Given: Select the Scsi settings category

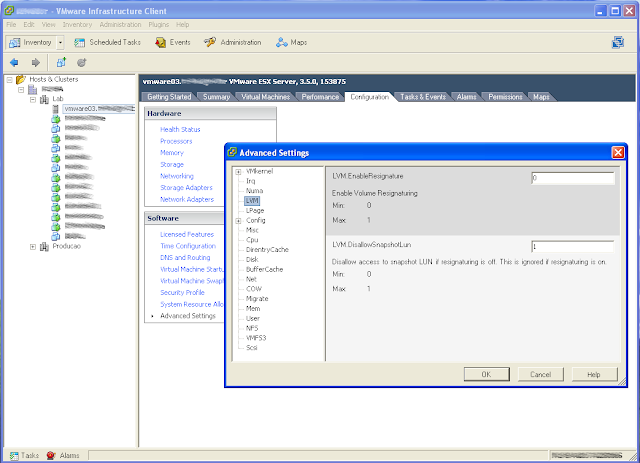Looking at the screenshot, I should coord(251,348).
